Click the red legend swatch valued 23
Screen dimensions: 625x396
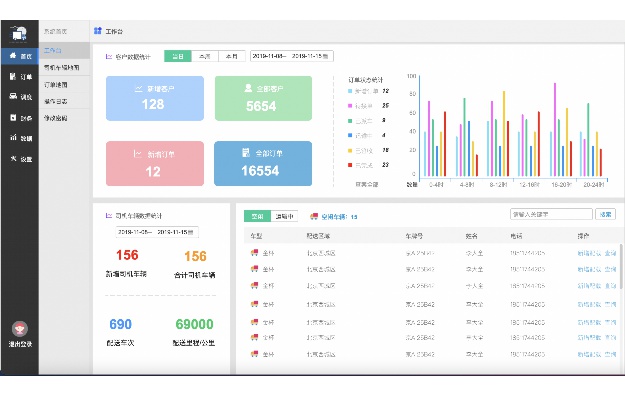[x=350, y=165]
